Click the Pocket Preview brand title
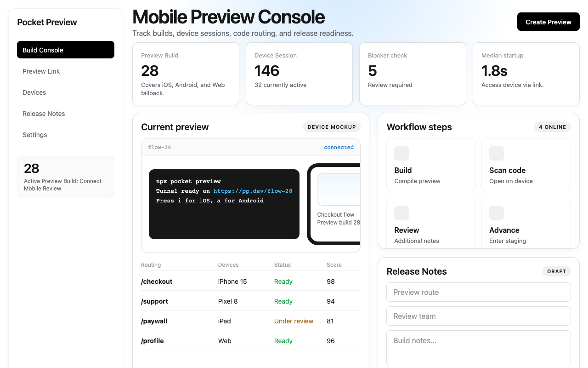Viewport: 588px width, 368px height. point(47,22)
